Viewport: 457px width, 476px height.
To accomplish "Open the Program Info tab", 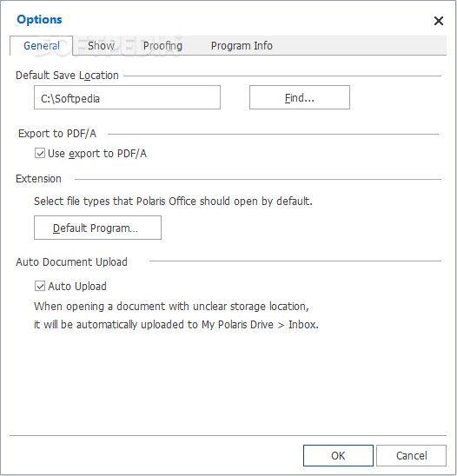I will (242, 46).
